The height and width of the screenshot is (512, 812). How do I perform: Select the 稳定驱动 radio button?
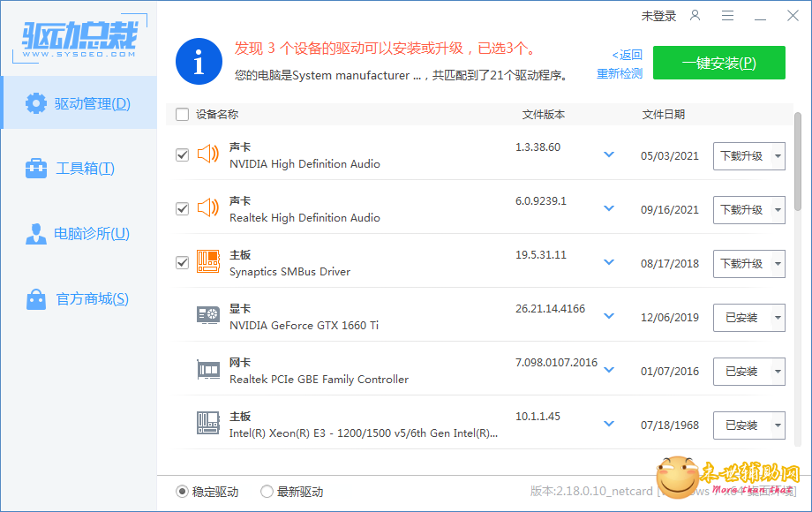(182, 492)
